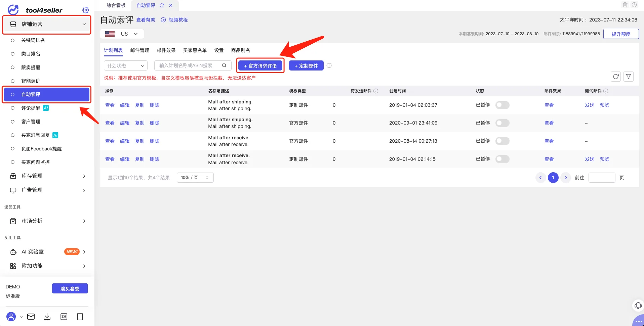Click 提升额度 button

point(621,34)
